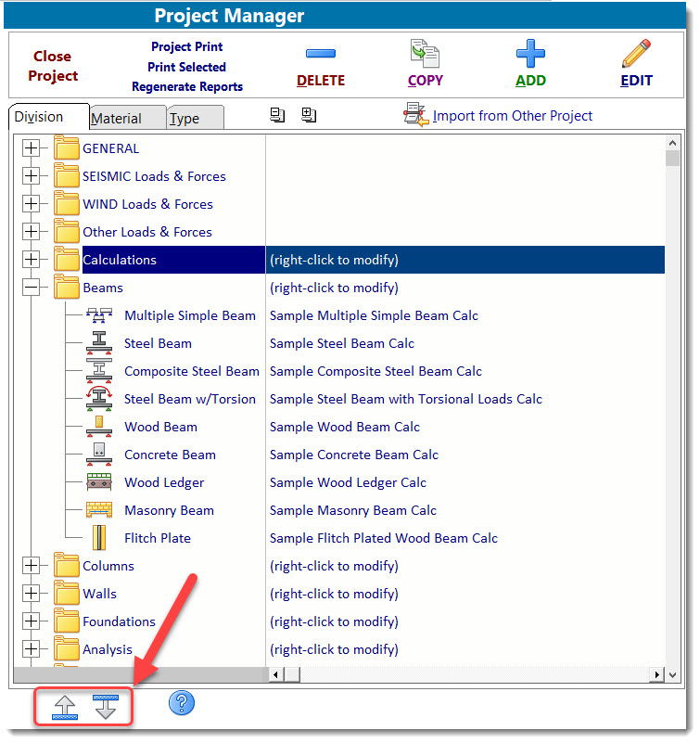
Task: Click Import from Other Project
Action: pyautogui.click(x=512, y=116)
